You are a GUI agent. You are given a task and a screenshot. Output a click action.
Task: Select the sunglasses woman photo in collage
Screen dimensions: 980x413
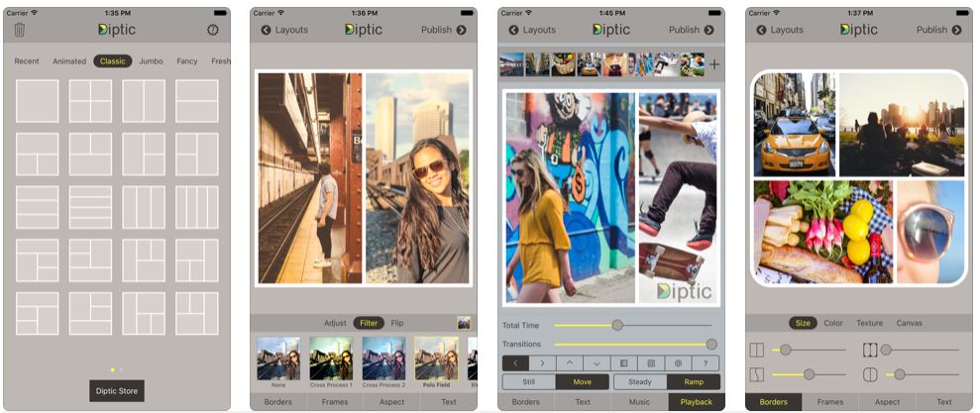point(417,178)
